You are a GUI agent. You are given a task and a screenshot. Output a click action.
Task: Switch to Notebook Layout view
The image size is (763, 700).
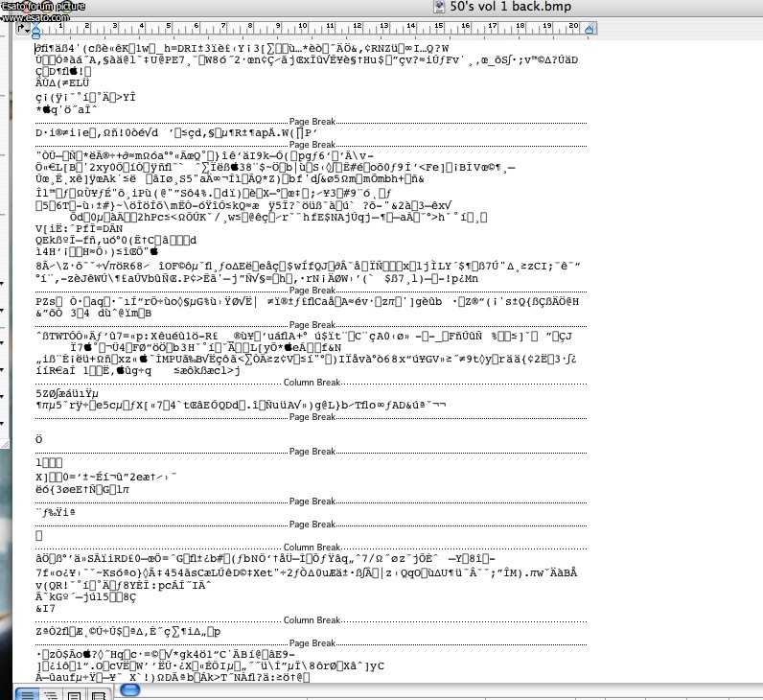tap(98, 693)
